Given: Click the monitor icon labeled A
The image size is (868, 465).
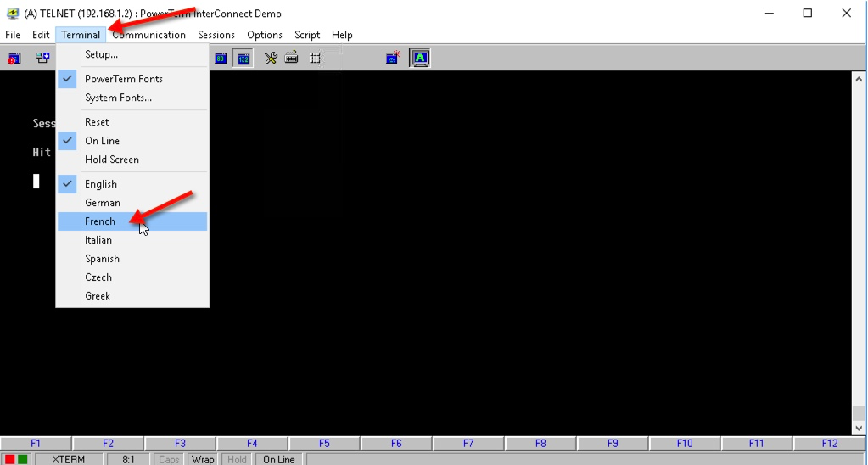Looking at the screenshot, I should click(x=420, y=58).
